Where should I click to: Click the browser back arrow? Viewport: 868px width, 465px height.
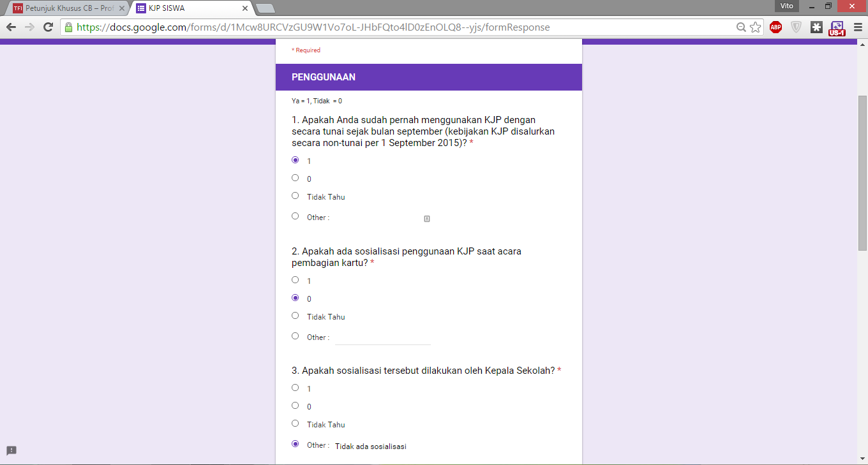point(11,27)
